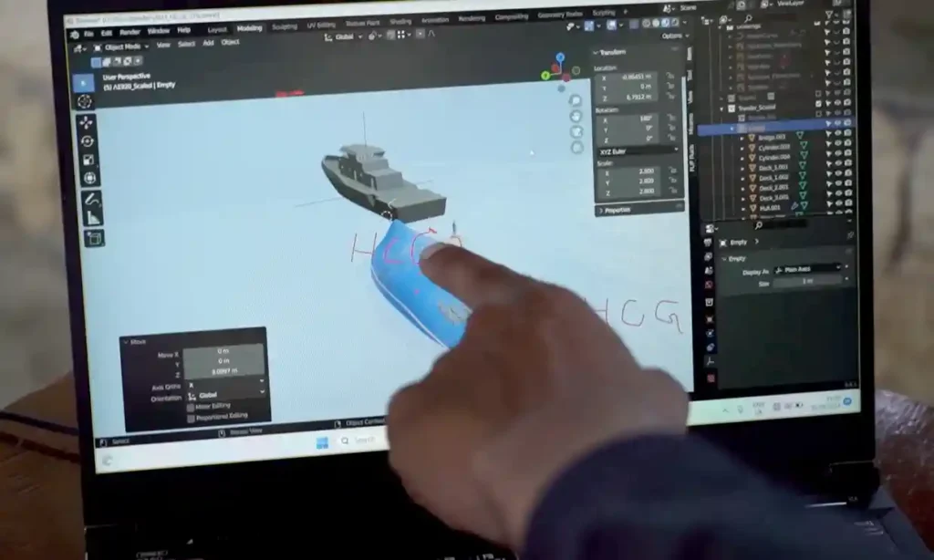This screenshot has height=560, width=934.
Task: Click the Blender logo menu icon
Action: tap(75, 35)
